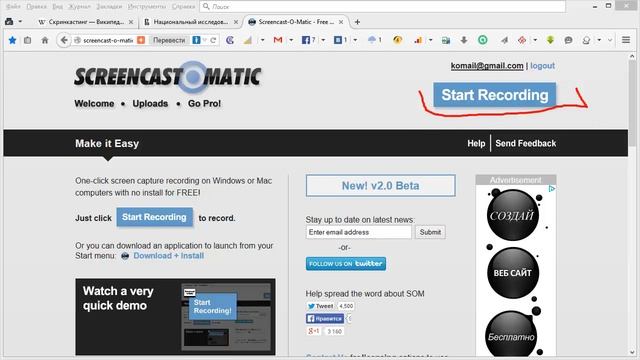Viewport: 640px width, 360px height.
Task: Submit the email address form
Action: click(430, 232)
